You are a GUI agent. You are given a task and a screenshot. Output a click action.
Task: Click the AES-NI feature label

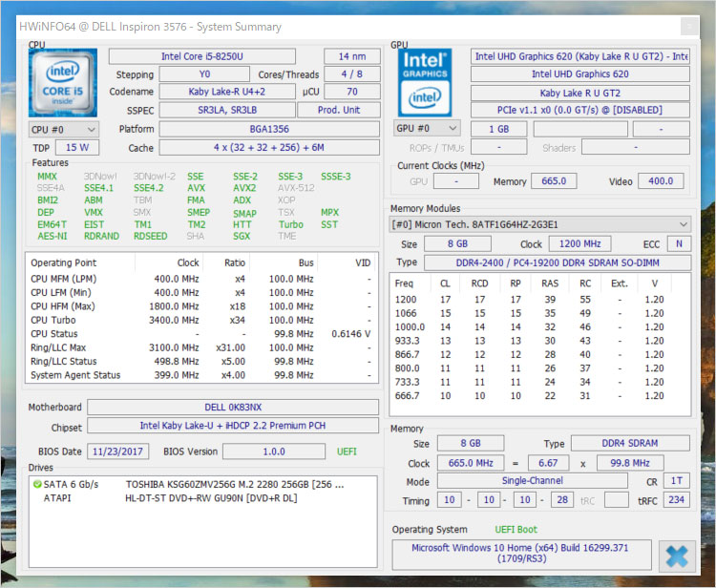pyautogui.click(x=53, y=236)
